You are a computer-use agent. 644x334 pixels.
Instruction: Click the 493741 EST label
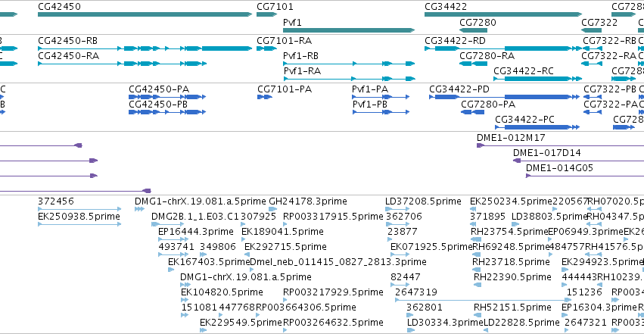176,246
